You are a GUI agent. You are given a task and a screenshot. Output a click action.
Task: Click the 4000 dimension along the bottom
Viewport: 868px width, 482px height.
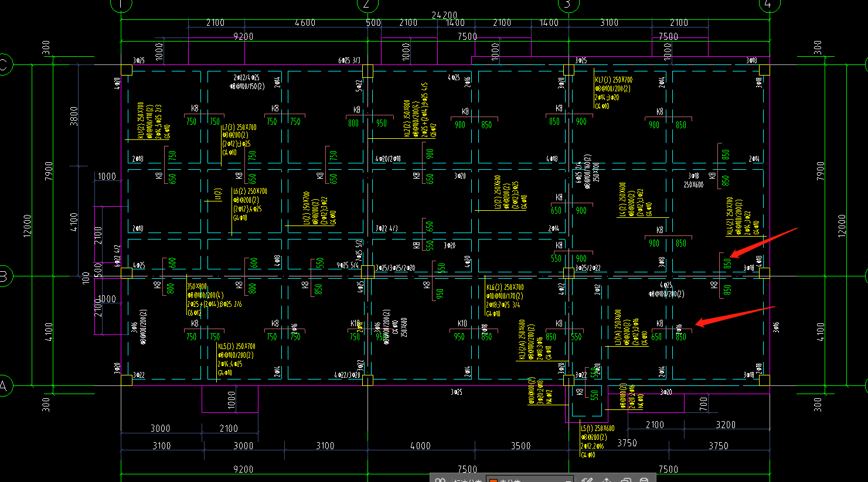[x=420, y=446]
